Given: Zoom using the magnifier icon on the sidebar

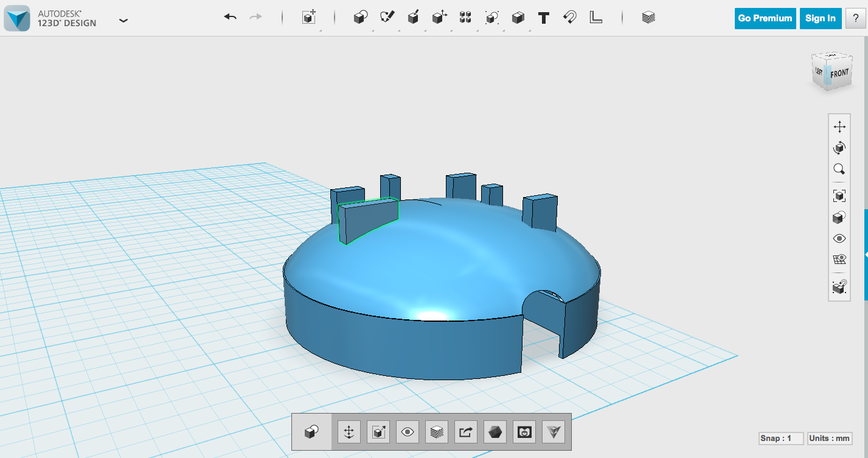Looking at the screenshot, I should [x=839, y=169].
